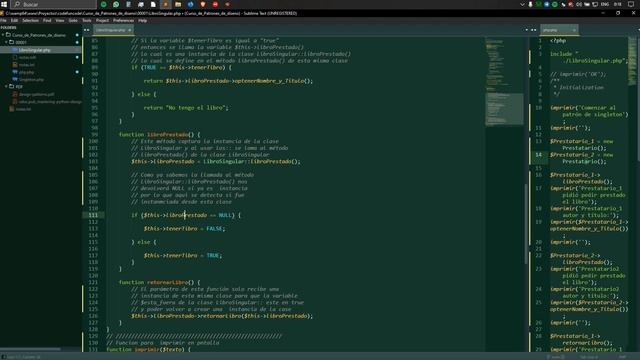Place cursor on retornarLibro function name

[168, 282]
